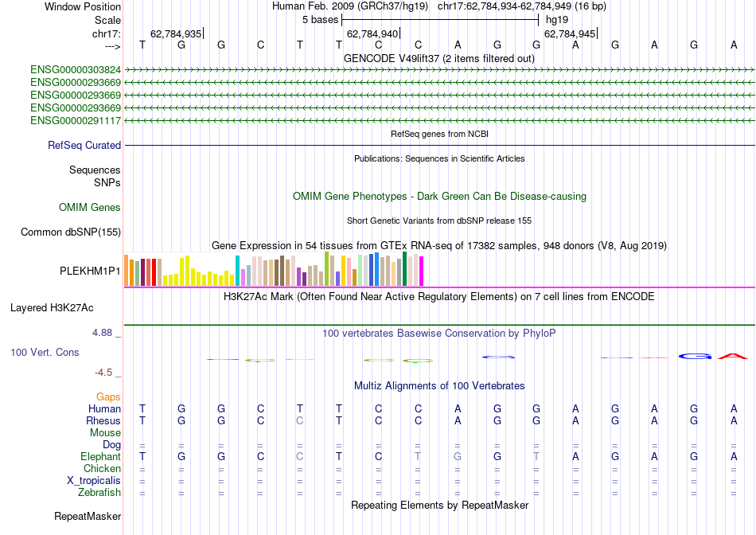The height and width of the screenshot is (535, 756).
Task: Select the Dog alignment row label
Action: pyautogui.click(x=111, y=445)
